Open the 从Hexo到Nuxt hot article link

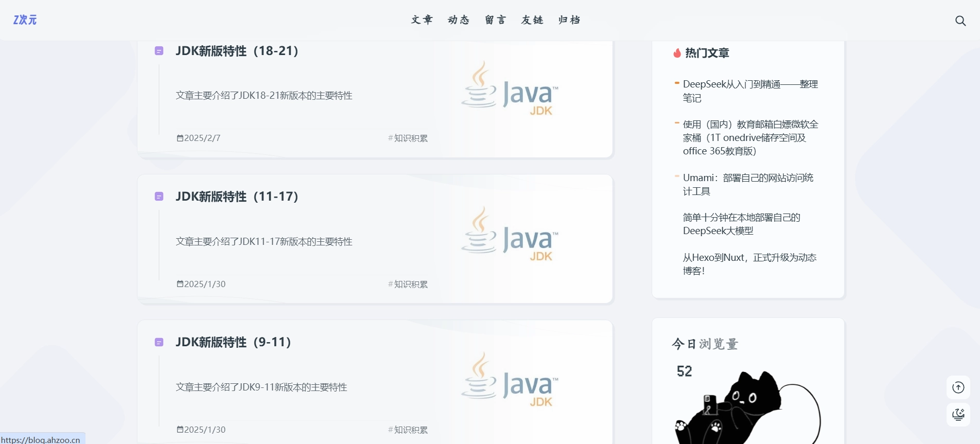click(x=749, y=264)
